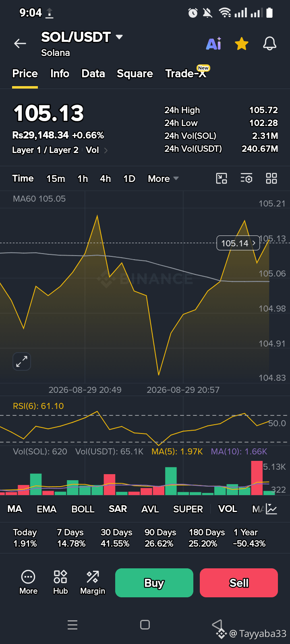Tap the 24h Vol(SOL) value 2.31M
The height and width of the screenshot is (644, 290).
(x=265, y=136)
